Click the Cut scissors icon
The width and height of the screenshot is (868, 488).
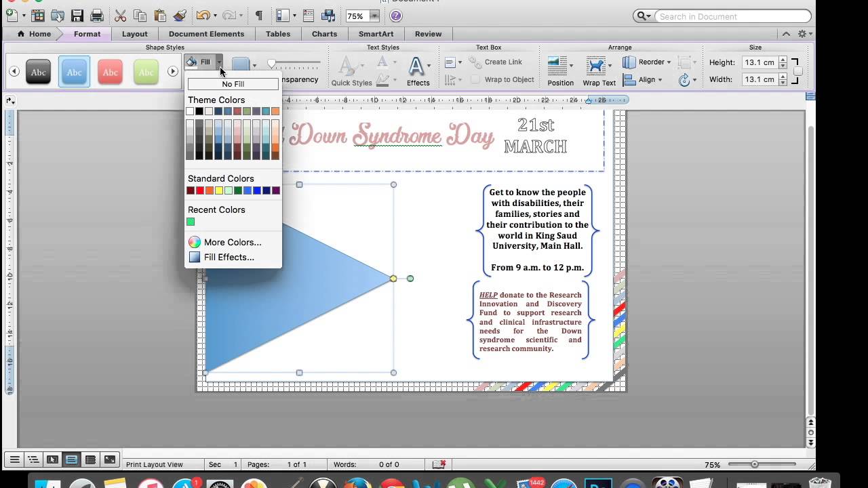121,15
